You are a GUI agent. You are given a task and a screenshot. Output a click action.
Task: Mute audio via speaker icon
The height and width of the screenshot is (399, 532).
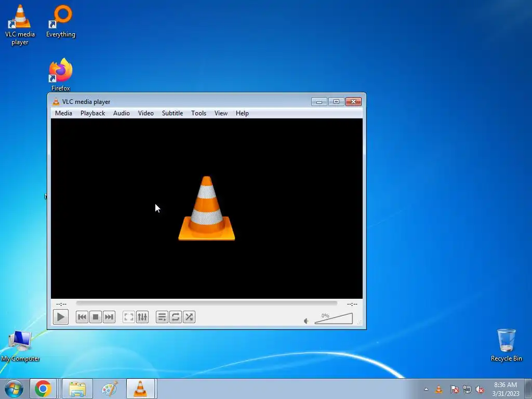[306, 321]
